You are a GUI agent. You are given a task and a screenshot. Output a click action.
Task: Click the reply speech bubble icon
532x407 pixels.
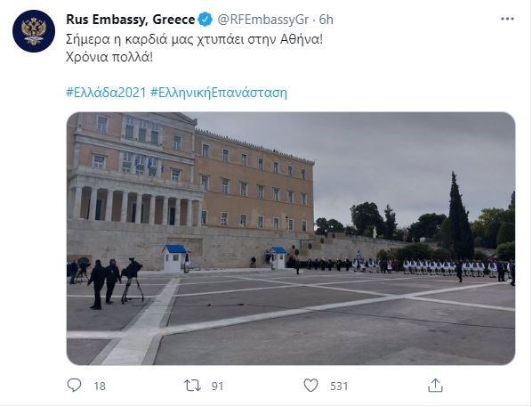74,386
